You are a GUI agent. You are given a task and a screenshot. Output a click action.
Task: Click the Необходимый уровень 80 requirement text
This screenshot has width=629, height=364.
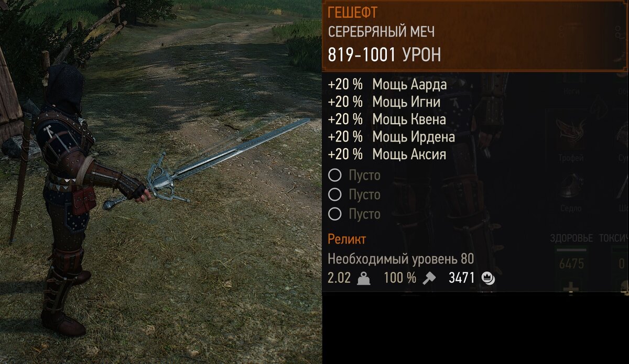[x=401, y=259]
